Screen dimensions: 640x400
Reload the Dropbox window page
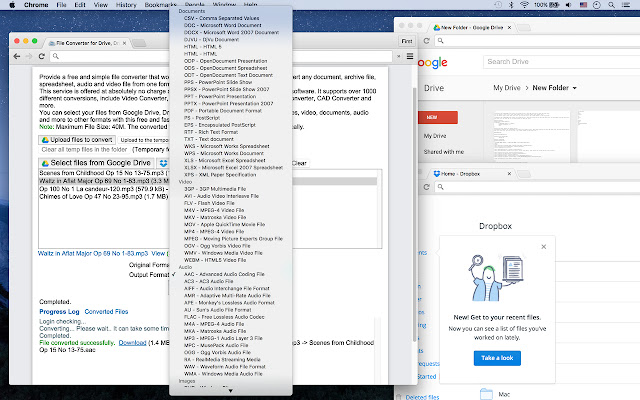pos(427,187)
